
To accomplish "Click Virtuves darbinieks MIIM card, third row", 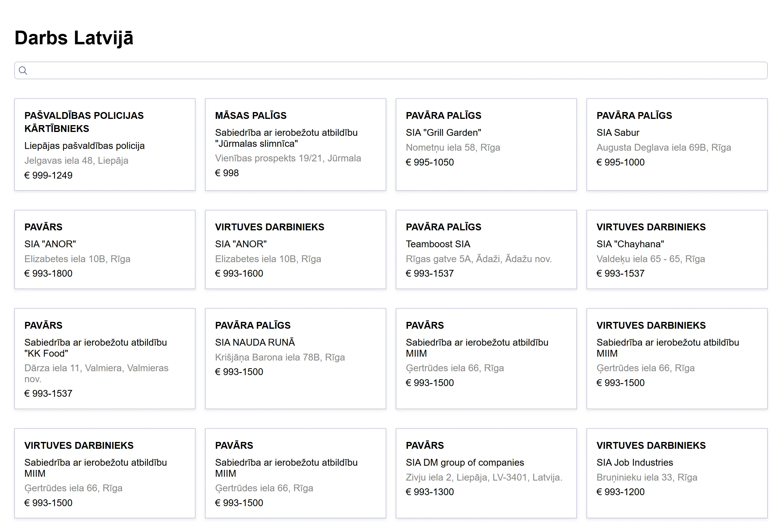I will point(677,358).
